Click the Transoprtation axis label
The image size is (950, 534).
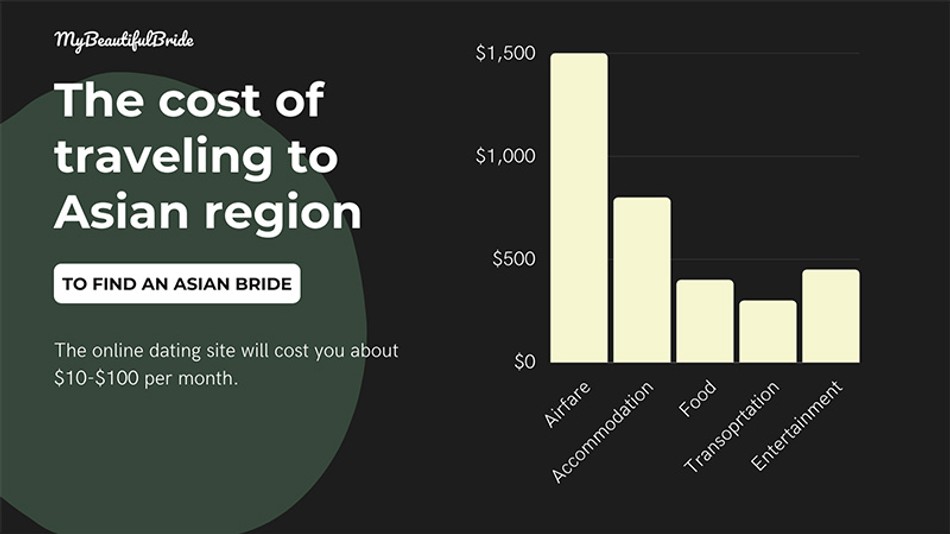pos(731,427)
